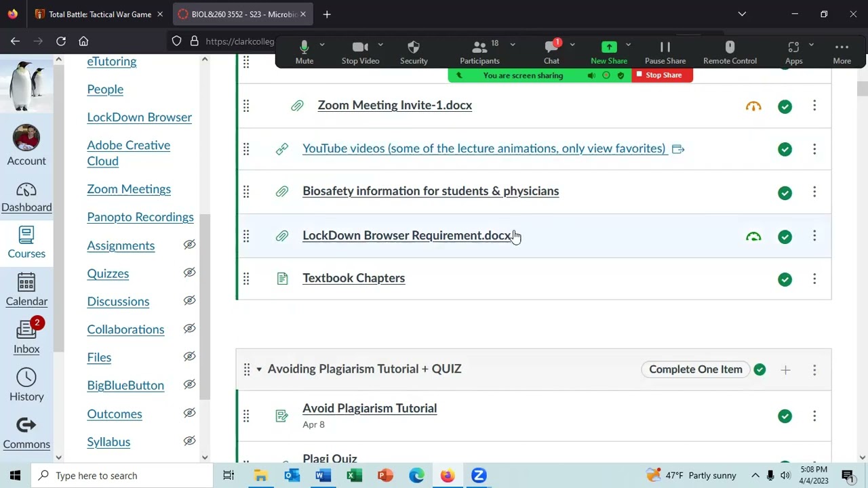Image resolution: width=868 pixels, height=488 pixels.
Task: Open options menu for LockDown Browser Requirement.docx
Action: tap(814, 236)
